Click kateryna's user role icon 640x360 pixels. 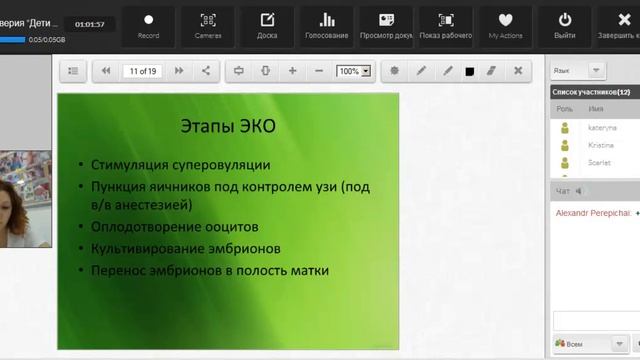pyautogui.click(x=565, y=128)
